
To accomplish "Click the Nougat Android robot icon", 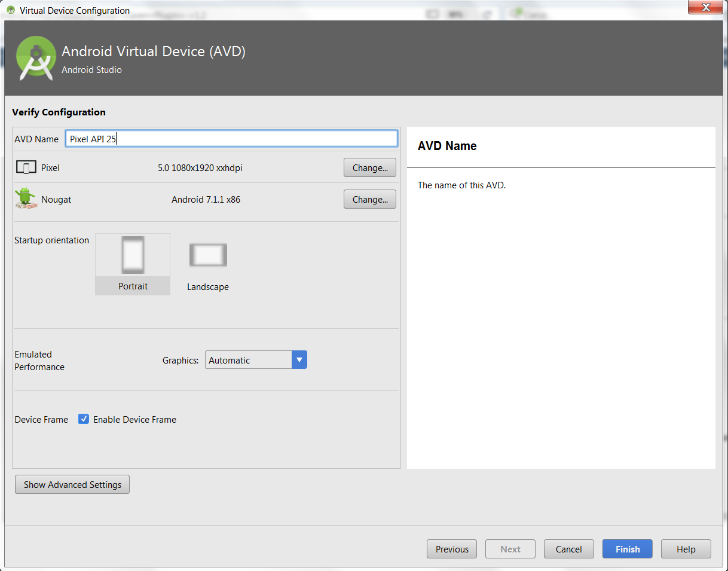I will (x=25, y=199).
